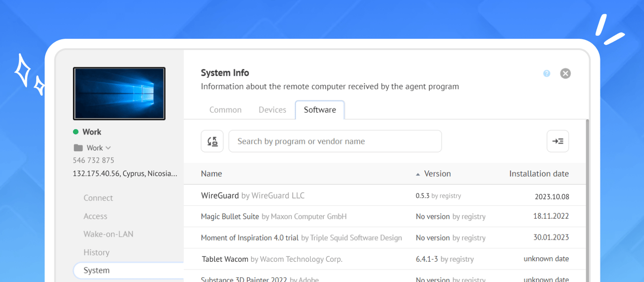Sort by the Installation date column header
Image resolution: width=644 pixels, height=282 pixels.
538,174
